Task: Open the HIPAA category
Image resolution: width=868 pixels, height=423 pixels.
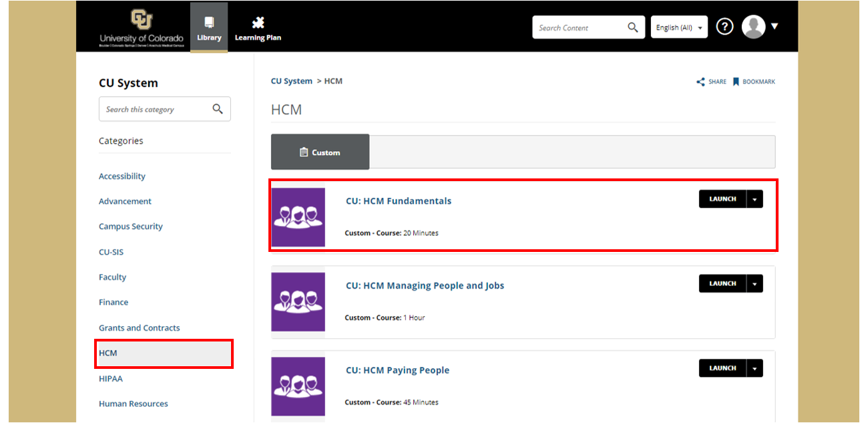Action: click(x=111, y=378)
